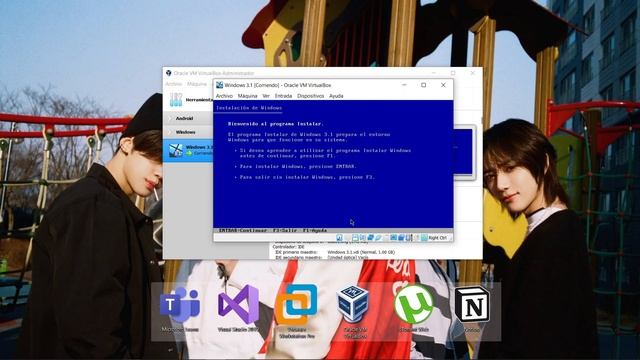Click the Right Ctrl host key label
640x360 pixels.
point(438,238)
